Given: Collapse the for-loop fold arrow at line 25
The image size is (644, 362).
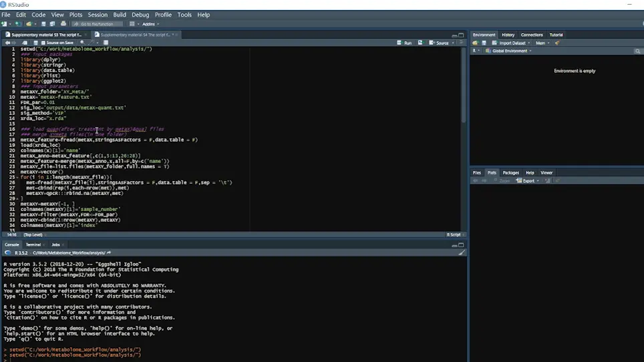Looking at the screenshot, I should (x=17, y=177).
